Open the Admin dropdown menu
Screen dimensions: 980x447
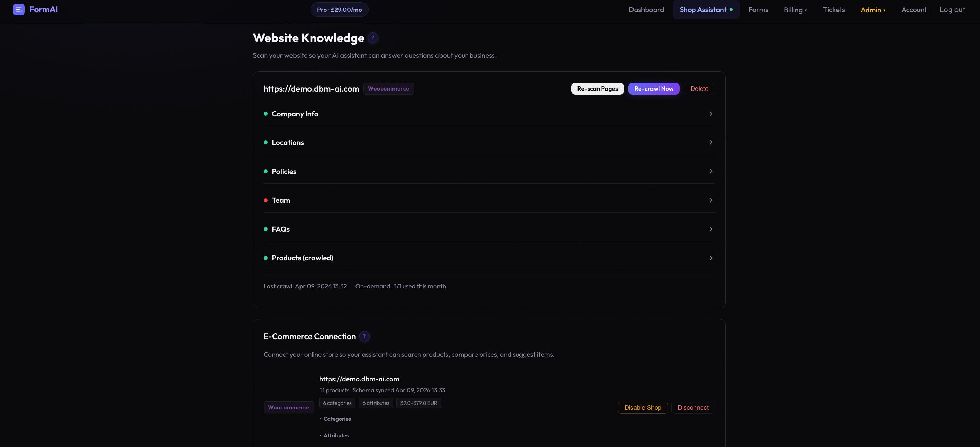873,10
